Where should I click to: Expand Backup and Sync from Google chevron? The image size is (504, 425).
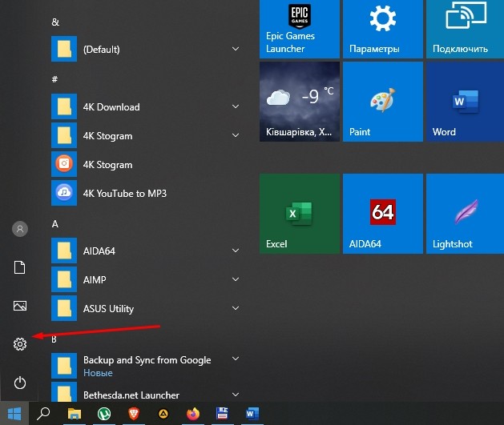pyautogui.click(x=236, y=359)
